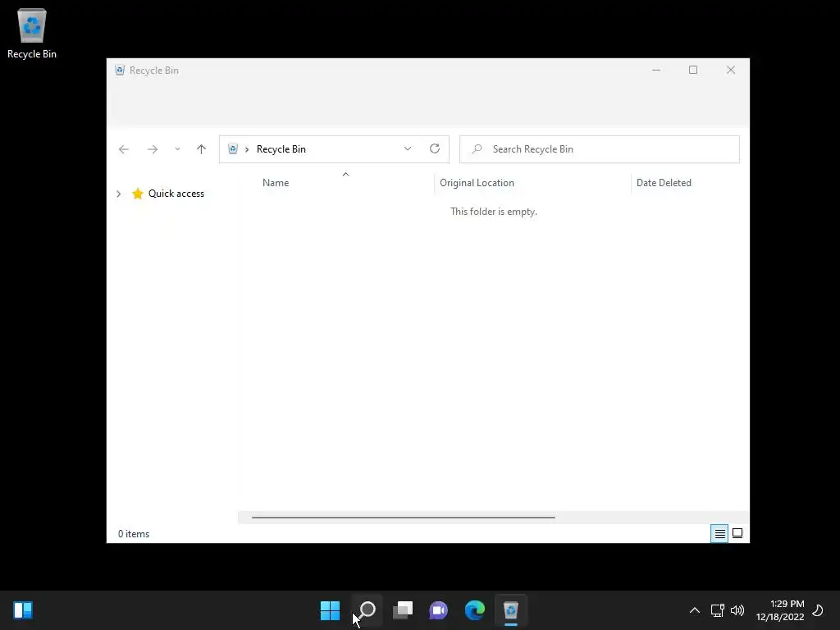Click the Search Recycle Bin field
This screenshot has height=630, width=840.
(600, 149)
